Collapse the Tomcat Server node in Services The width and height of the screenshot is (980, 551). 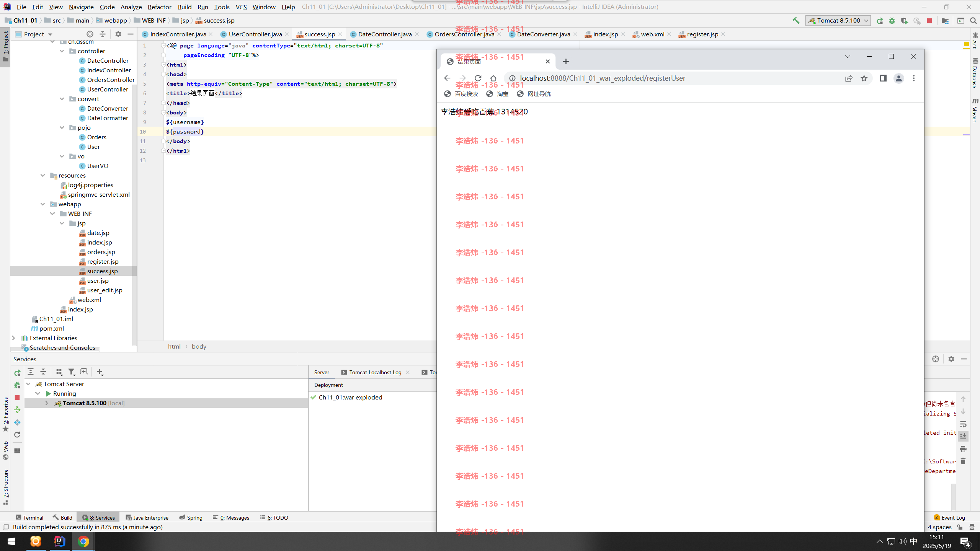(28, 384)
